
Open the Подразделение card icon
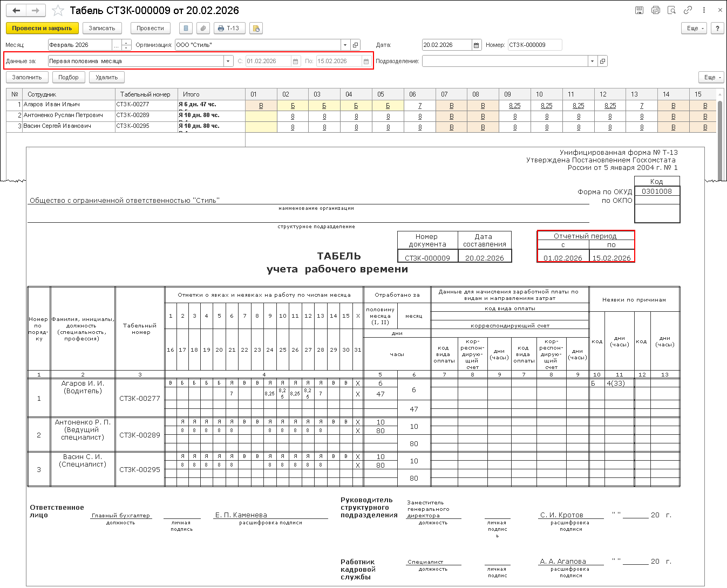pos(603,61)
